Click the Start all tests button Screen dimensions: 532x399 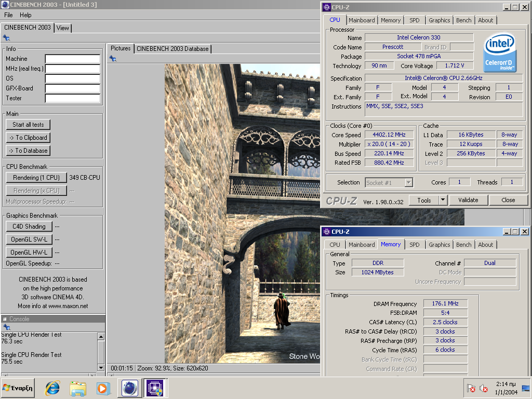(x=28, y=125)
